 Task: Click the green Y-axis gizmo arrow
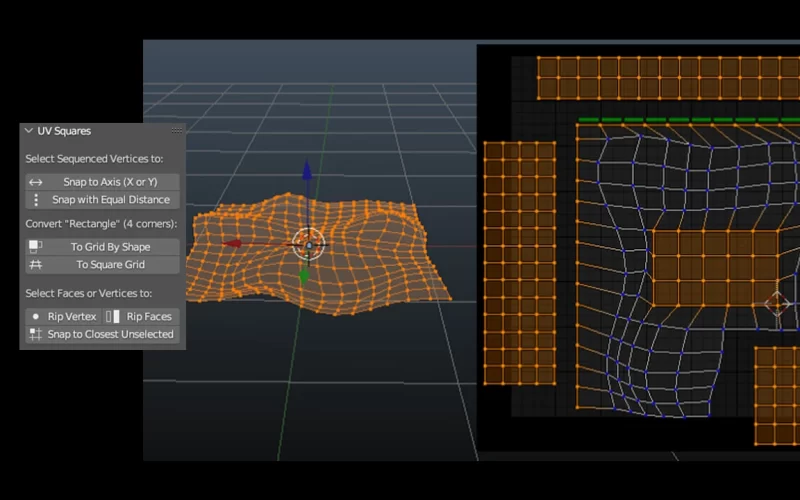304,276
